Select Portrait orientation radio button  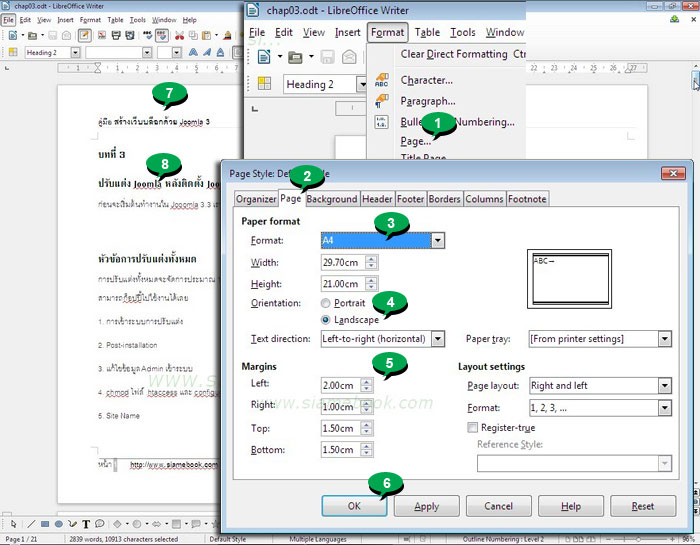tap(325, 303)
